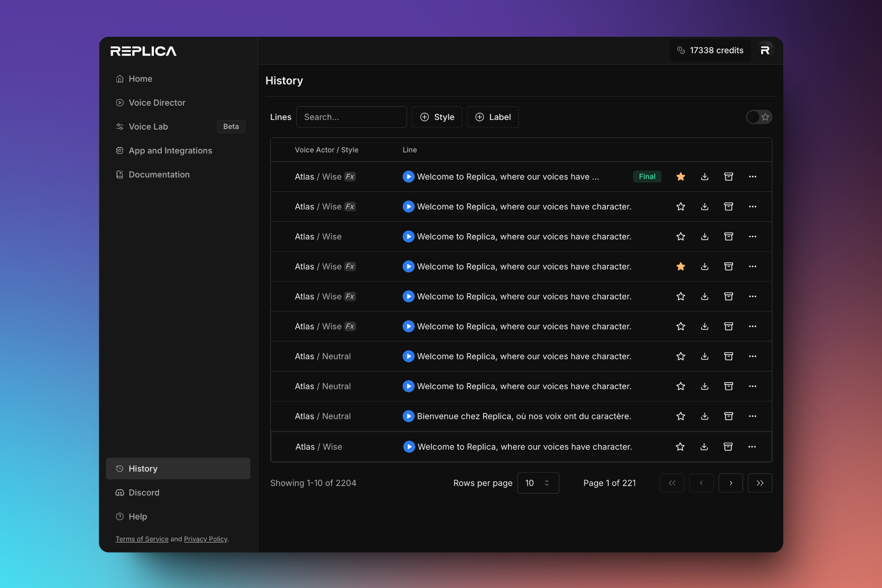Click the Lines label beside search
The image size is (882, 588).
tap(281, 117)
